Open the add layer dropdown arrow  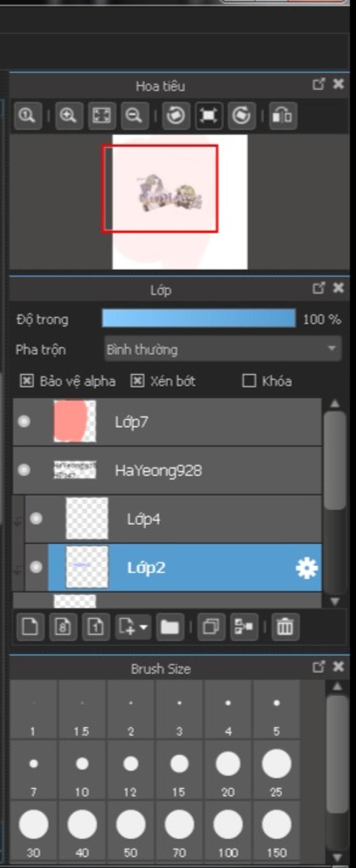(143, 627)
